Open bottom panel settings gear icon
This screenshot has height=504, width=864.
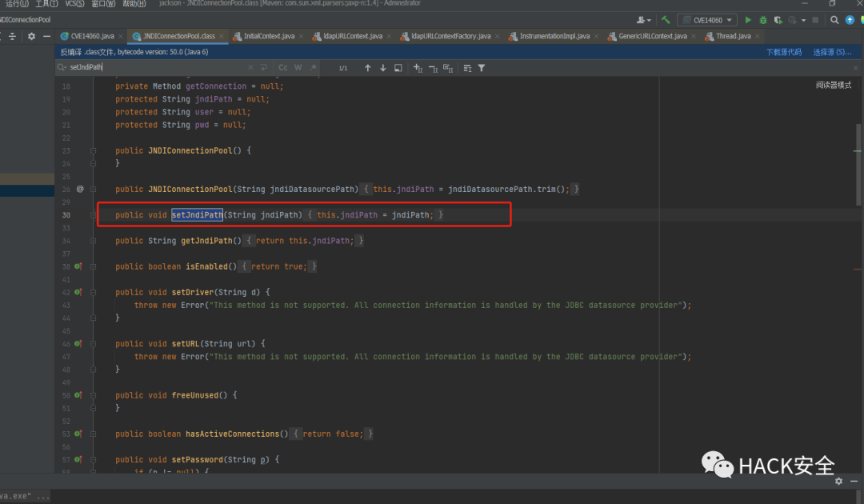click(838, 481)
